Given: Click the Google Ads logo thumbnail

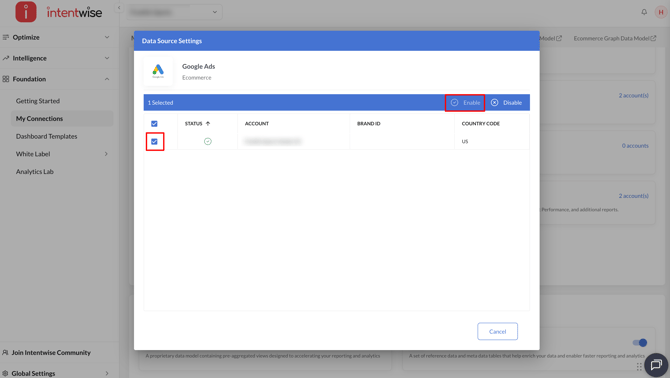Looking at the screenshot, I should (x=158, y=71).
